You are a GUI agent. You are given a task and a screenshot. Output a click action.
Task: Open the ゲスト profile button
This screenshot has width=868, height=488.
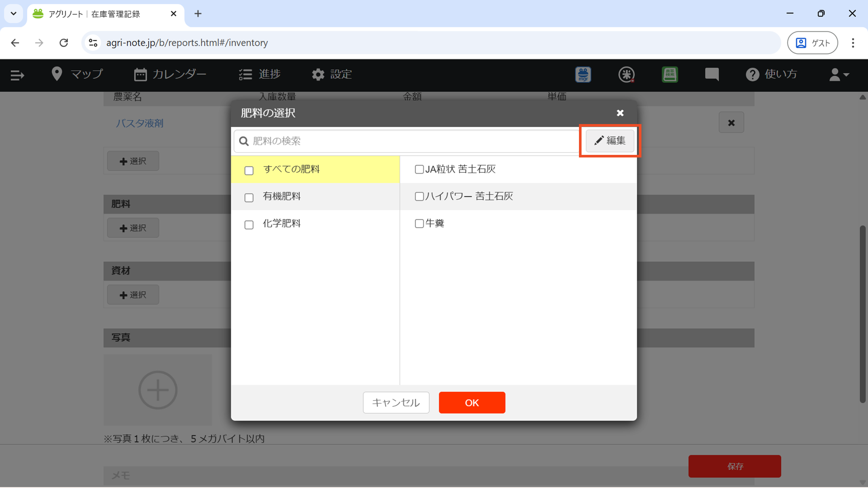pos(812,43)
